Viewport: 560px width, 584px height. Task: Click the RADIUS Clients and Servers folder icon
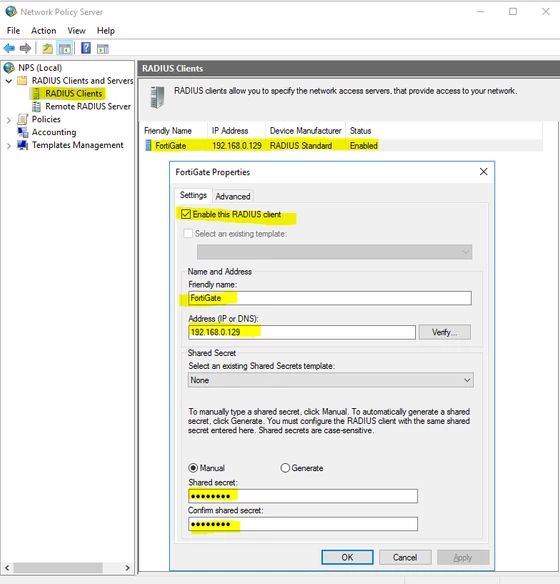coord(22,80)
